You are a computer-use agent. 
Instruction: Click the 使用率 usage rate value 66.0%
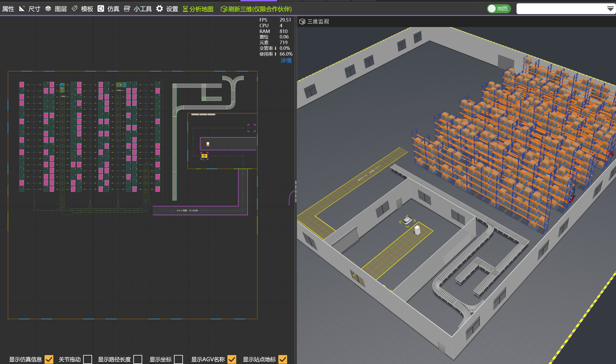(286, 54)
